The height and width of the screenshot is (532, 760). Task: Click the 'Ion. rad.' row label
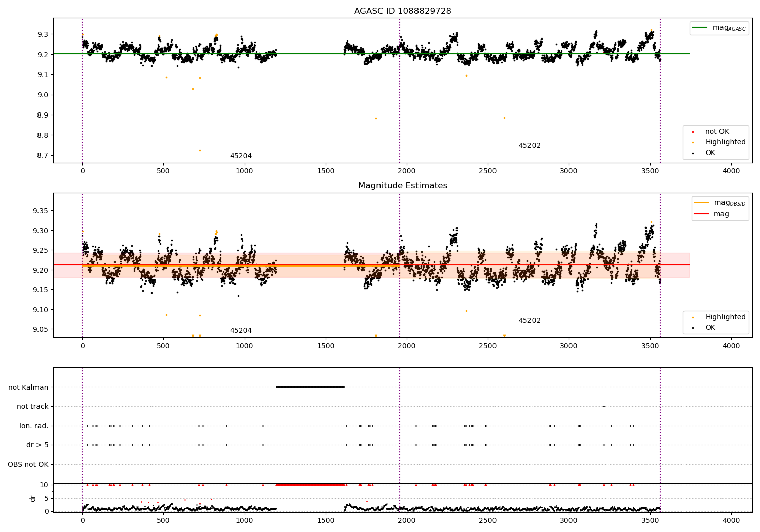tap(34, 426)
